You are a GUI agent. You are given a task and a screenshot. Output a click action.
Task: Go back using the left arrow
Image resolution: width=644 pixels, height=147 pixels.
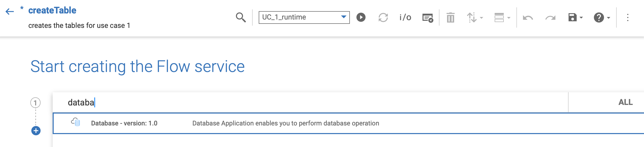[x=10, y=11]
